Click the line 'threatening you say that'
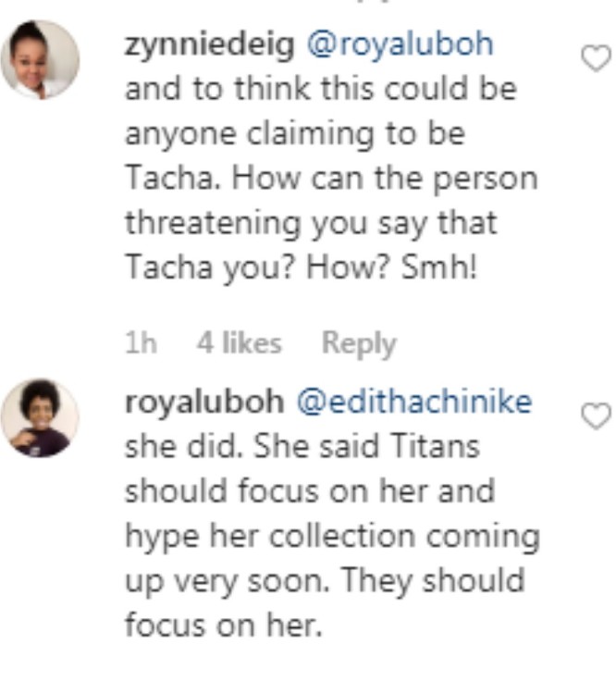 coord(311,223)
